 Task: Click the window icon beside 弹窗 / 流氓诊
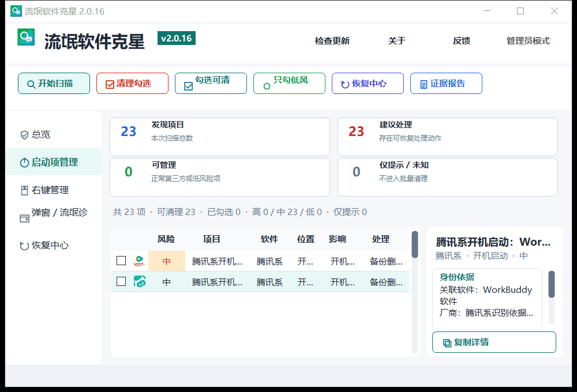(24, 218)
